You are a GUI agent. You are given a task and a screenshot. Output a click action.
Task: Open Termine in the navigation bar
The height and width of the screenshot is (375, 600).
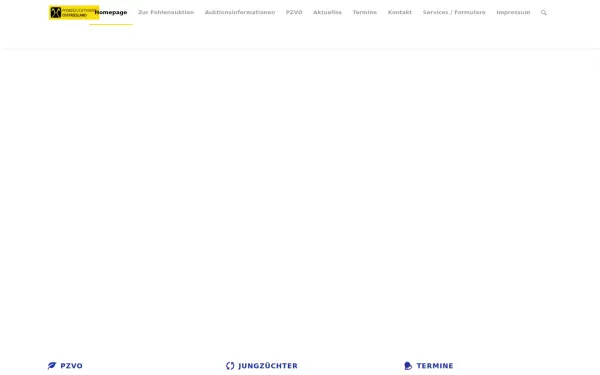click(x=365, y=12)
